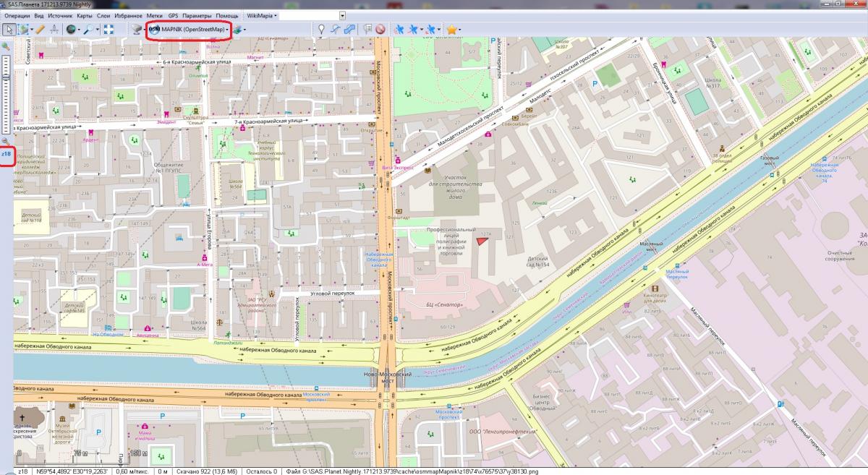Screen dimensions: 868x475
Task: Select the rectangular selection tool
Action: click(x=24, y=30)
